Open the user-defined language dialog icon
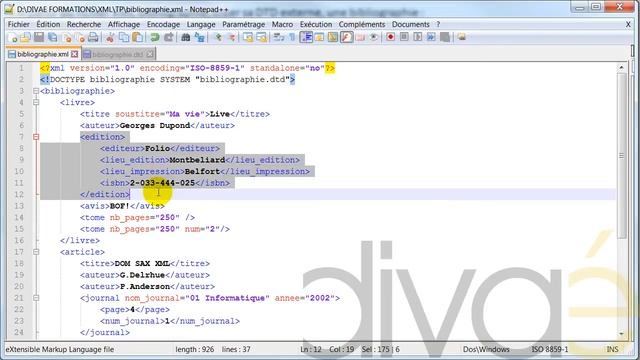This screenshot has width=640, height=360. click(x=319, y=38)
